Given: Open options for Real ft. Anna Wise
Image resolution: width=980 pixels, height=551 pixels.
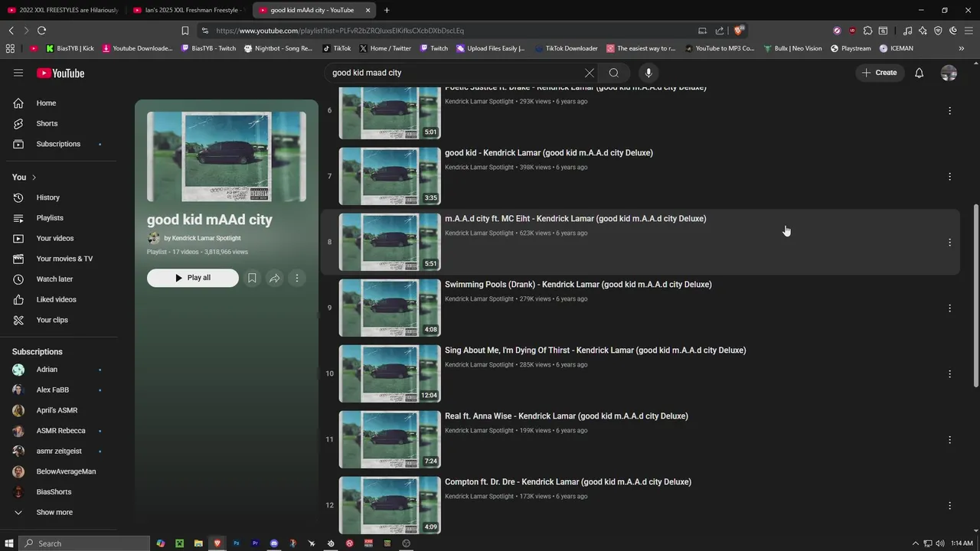Looking at the screenshot, I should 949,439.
